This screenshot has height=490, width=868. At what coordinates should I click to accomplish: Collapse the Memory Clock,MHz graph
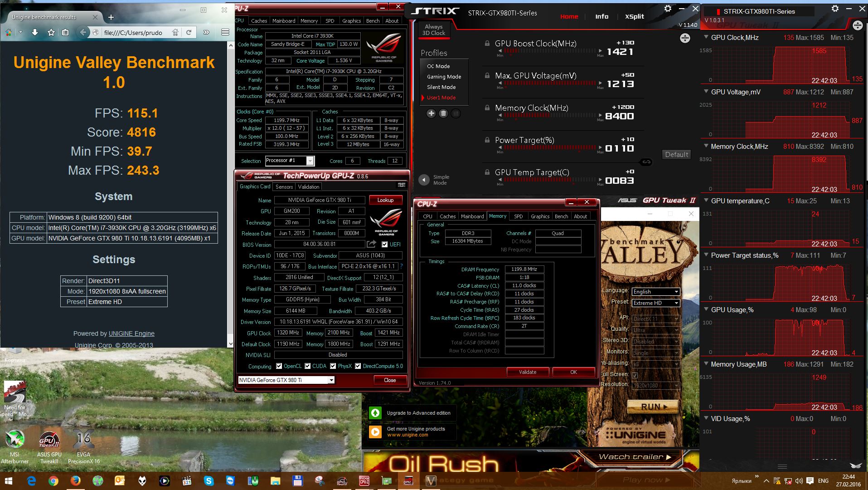tap(706, 146)
